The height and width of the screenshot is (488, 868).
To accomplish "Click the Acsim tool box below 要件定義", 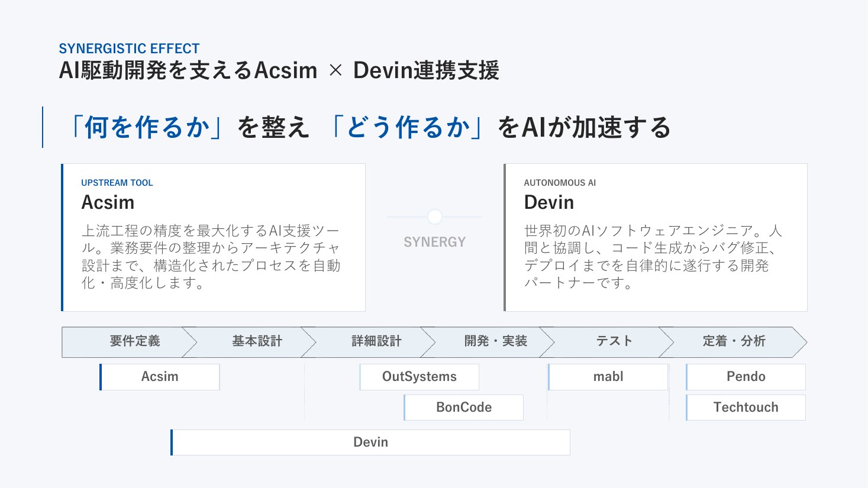I will (160, 377).
